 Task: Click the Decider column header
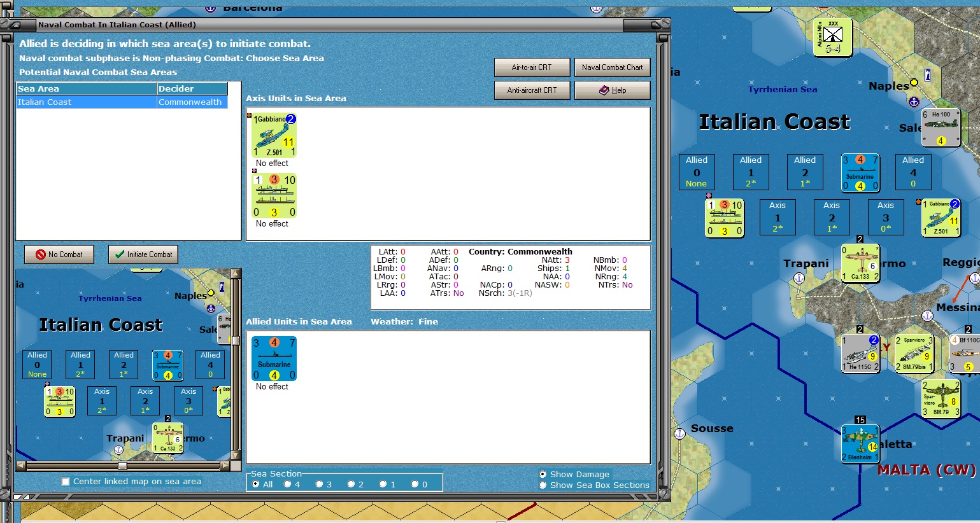point(192,88)
